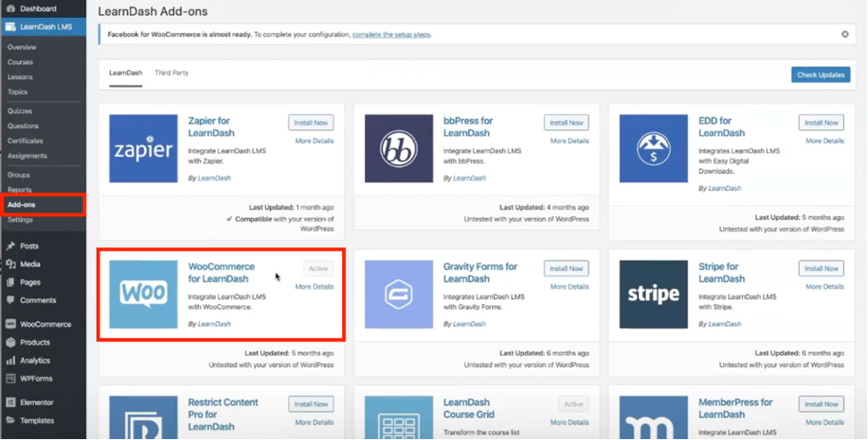The width and height of the screenshot is (868, 440).
Task: Install MemberPress for LearnDash
Action: [x=822, y=404]
